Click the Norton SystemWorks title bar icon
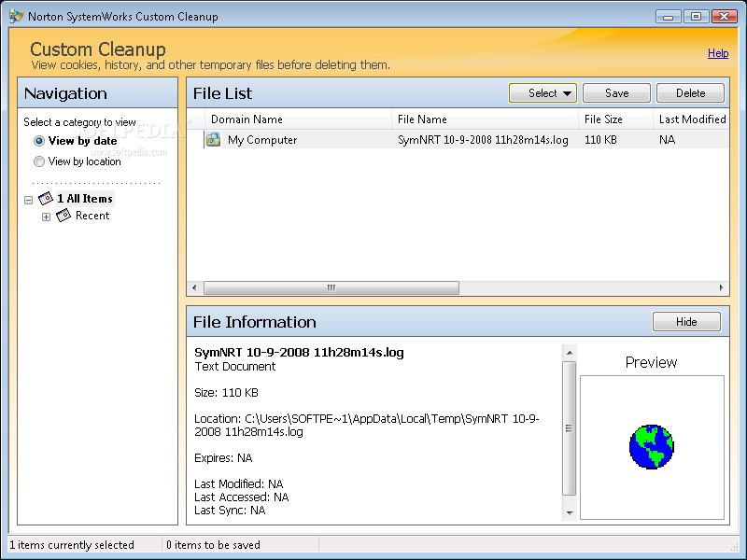This screenshot has width=747, height=560. point(16,16)
